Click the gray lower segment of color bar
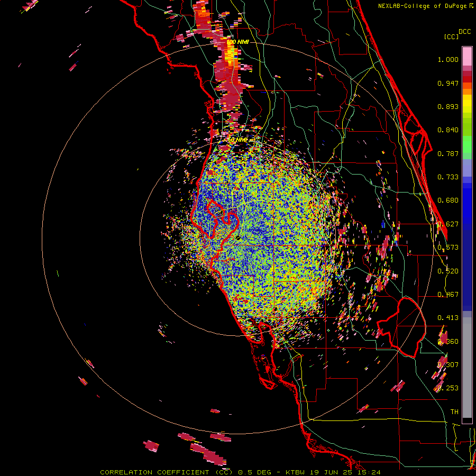476x476 pixels. [x=467, y=368]
